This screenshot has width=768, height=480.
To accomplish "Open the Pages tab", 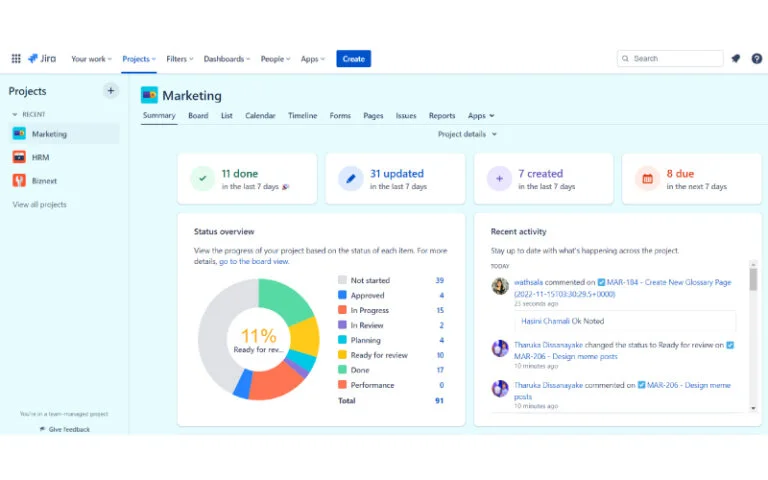I will point(373,116).
